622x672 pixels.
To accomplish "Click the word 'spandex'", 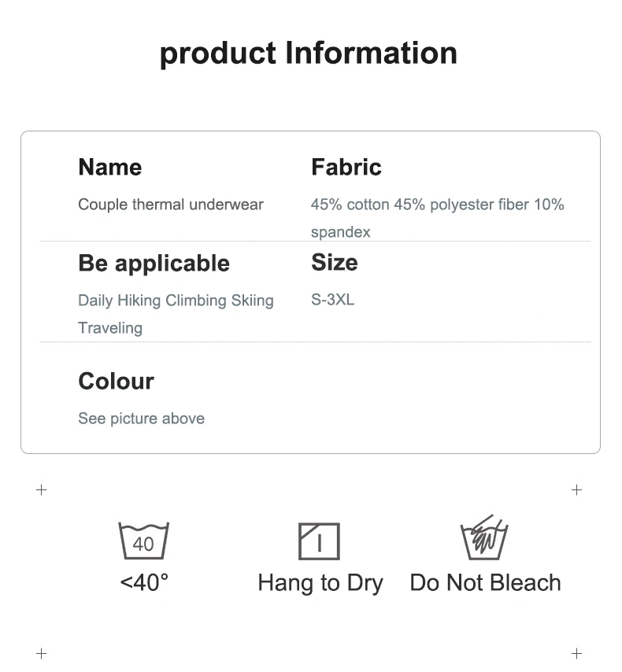I will pyautogui.click(x=340, y=232).
